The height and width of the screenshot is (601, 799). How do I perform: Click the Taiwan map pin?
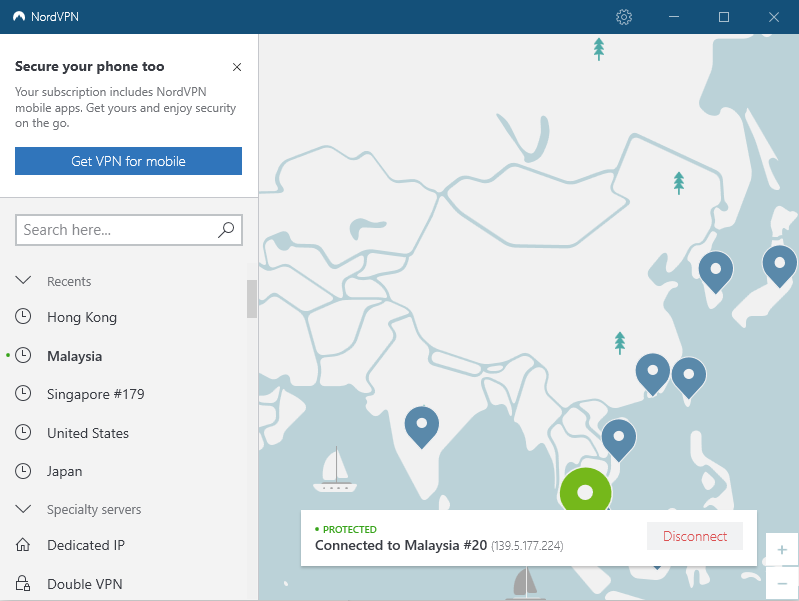click(x=688, y=377)
